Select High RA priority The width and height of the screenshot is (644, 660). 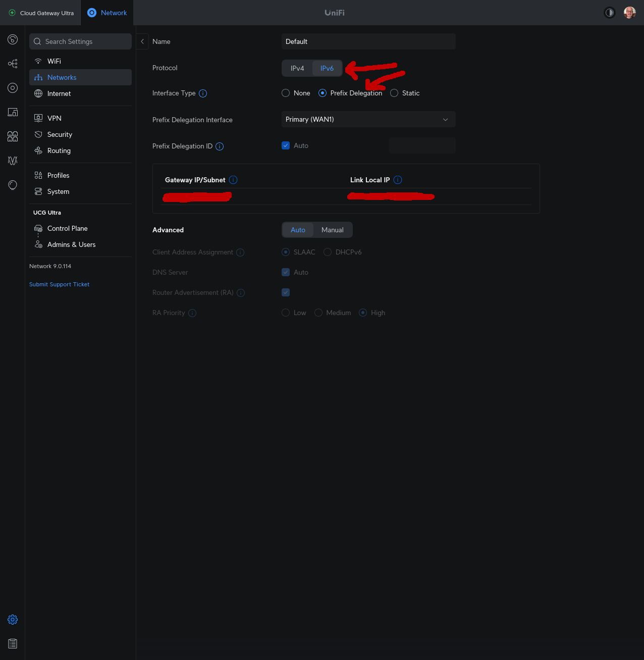point(363,313)
